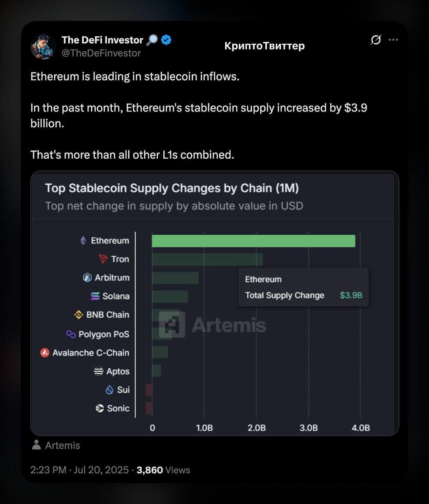The height and width of the screenshot is (504, 429).
Task: Click the Arbitrum logo icon
Action: [x=87, y=278]
